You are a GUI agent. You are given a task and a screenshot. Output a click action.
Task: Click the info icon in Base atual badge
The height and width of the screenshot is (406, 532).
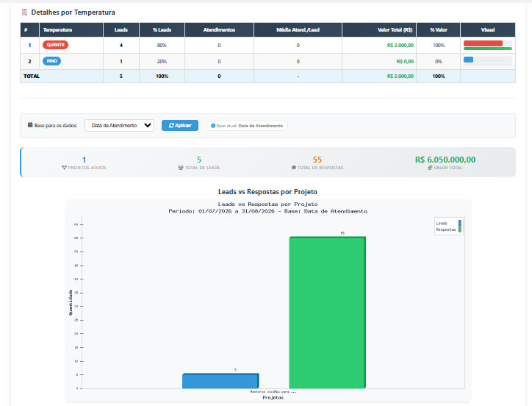click(x=213, y=126)
